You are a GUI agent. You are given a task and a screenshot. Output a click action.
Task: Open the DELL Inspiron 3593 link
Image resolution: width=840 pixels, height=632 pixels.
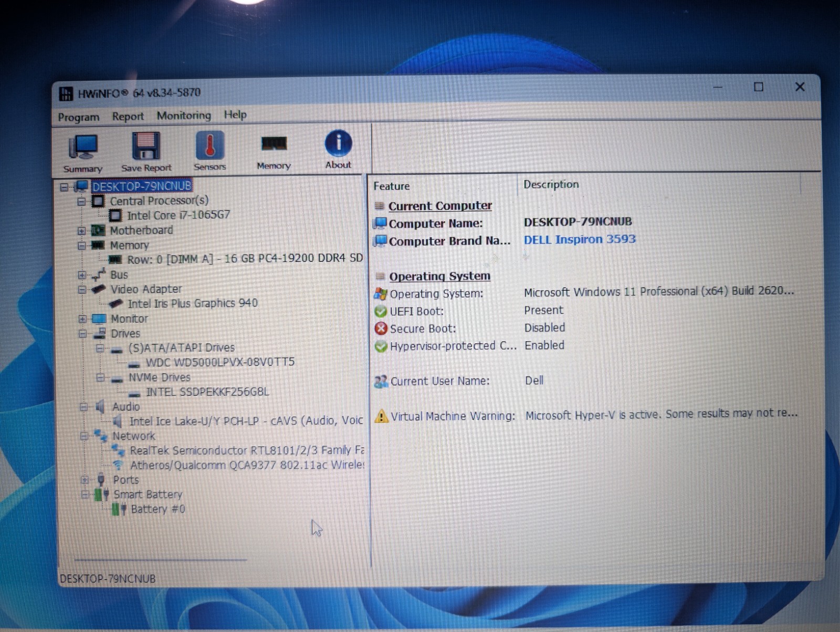coord(580,239)
